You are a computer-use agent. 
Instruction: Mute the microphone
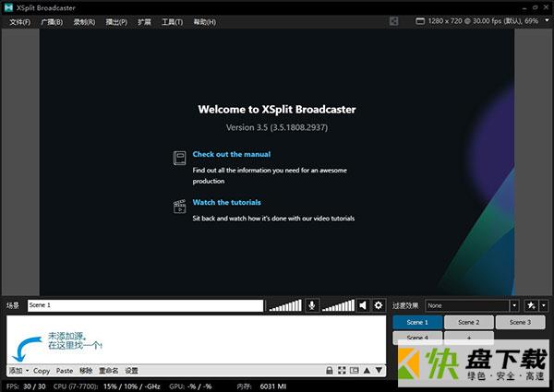pyautogui.click(x=312, y=305)
